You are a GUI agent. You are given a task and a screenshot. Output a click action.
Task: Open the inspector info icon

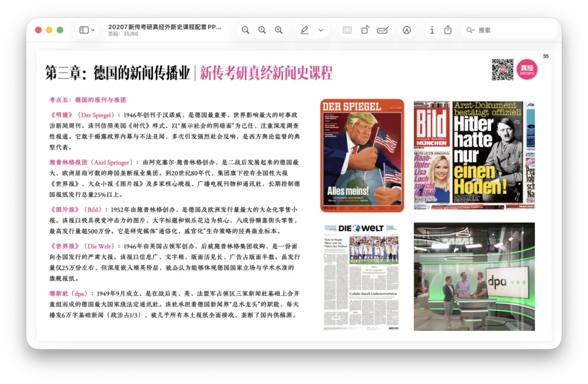coord(432,30)
